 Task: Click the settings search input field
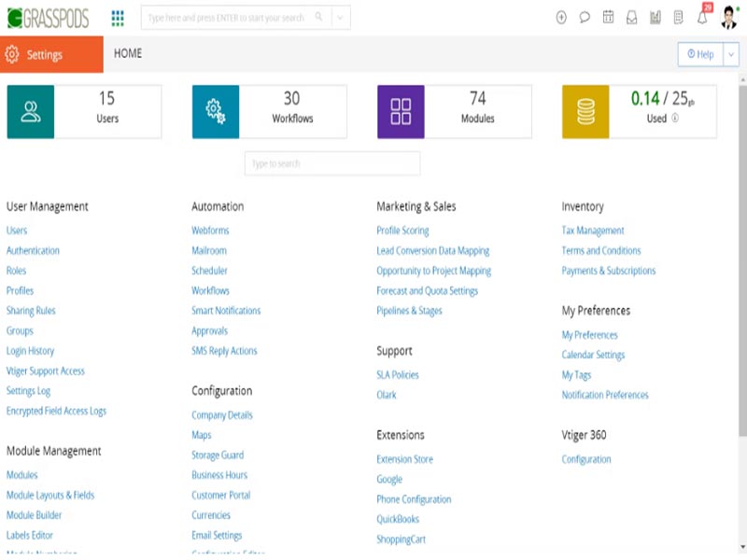point(331,163)
